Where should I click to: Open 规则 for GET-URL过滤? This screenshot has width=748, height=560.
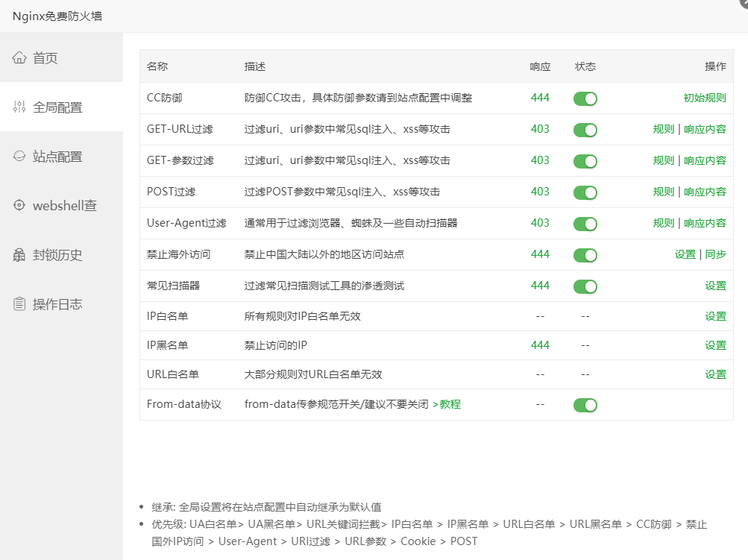[x=664, y=129]
